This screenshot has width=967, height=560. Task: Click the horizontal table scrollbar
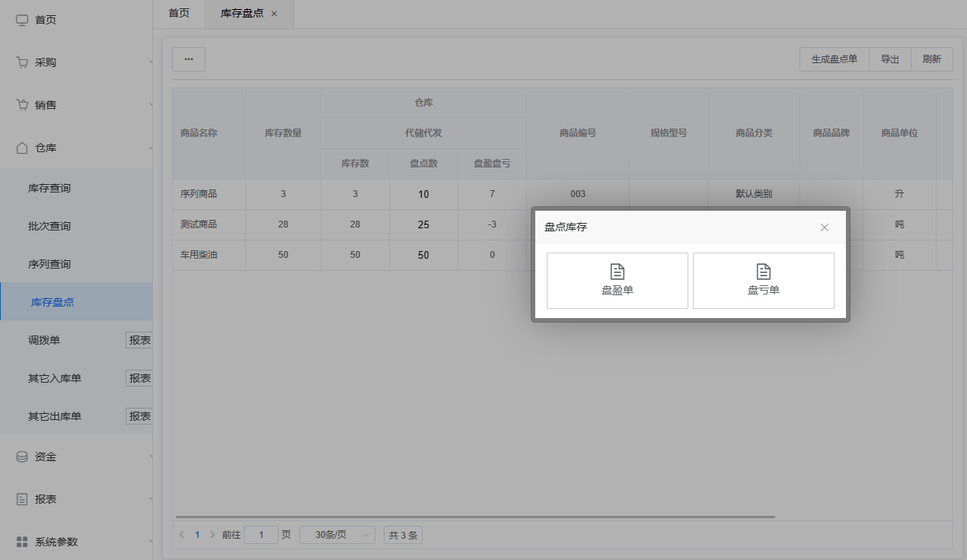[474, 517]
